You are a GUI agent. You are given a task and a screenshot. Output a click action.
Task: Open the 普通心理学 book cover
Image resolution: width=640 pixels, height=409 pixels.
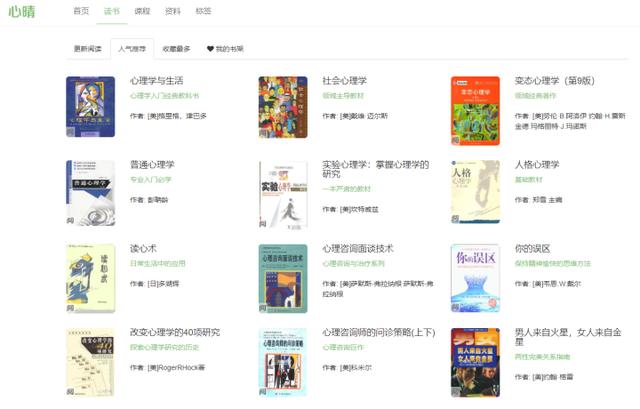pyautogui.click(x=91, y=193)
